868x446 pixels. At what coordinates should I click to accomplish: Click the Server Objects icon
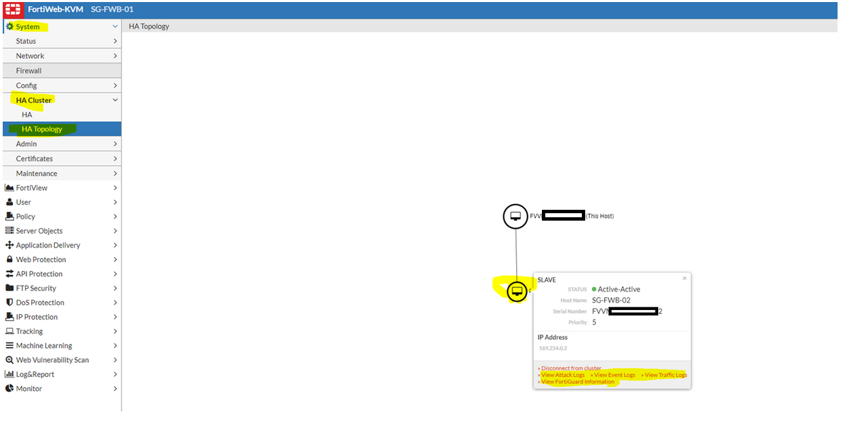9,231
